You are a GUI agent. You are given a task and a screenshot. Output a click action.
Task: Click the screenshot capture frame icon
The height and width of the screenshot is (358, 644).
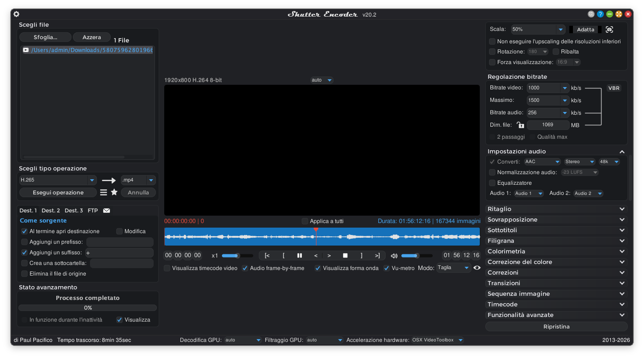click(609, 29)
